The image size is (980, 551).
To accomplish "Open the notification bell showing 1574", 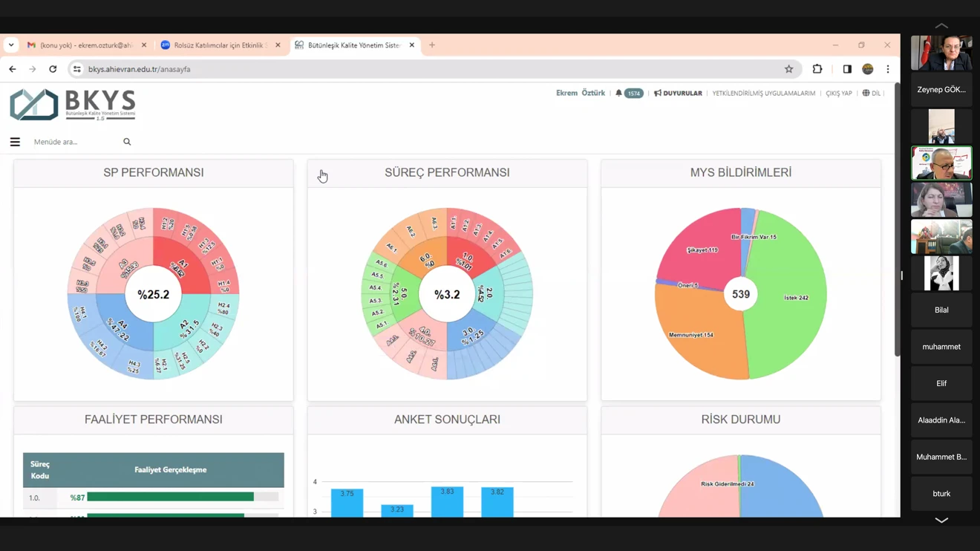I will 628,94.
